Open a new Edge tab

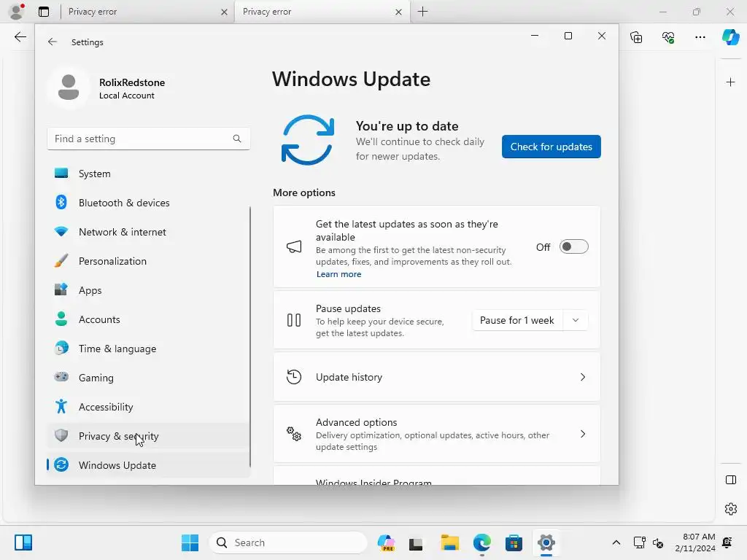[x=422, y=12]
